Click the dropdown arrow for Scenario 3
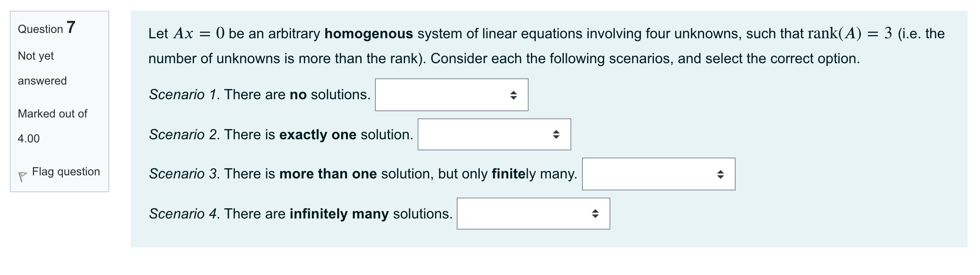This screenshot has height=275, width=980. [721, 174]
